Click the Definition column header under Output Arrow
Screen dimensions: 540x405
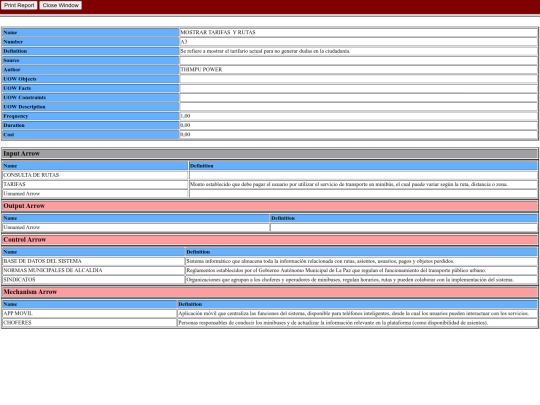point(404,218)
